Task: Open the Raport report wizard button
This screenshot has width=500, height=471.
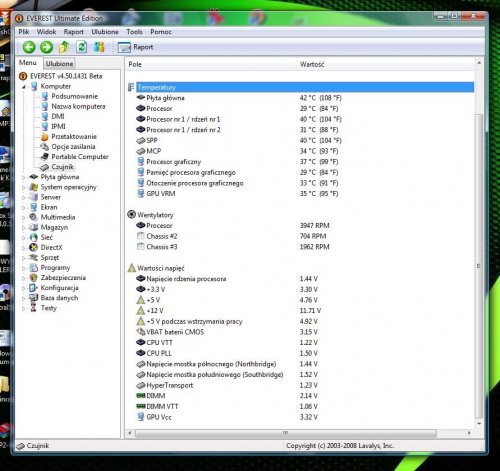Action: pos(135,47)
